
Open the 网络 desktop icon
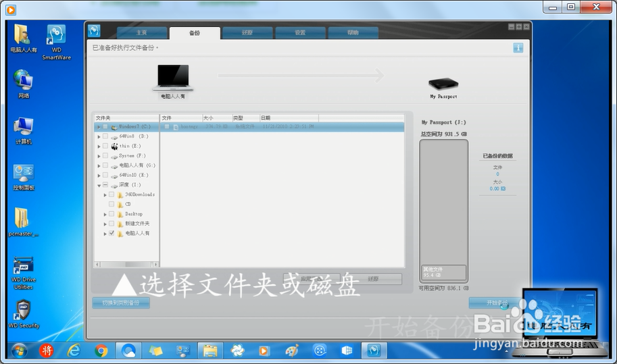(23, 84)
